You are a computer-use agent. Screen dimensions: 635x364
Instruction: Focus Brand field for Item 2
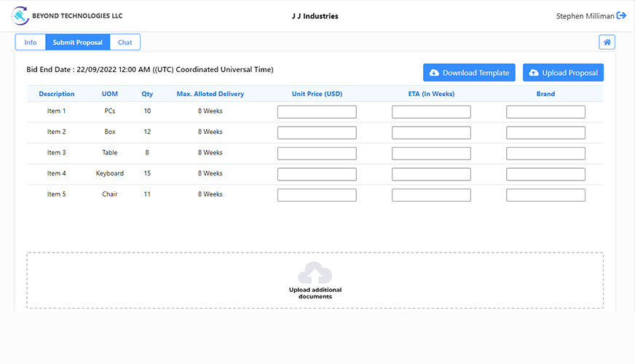[545, 132]
